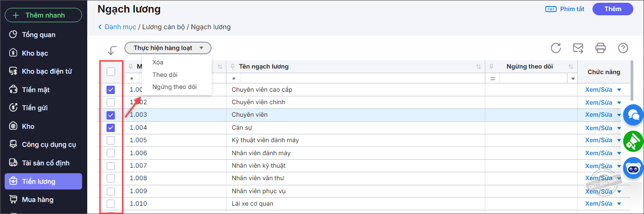Click the printer icon

[601, 48]
